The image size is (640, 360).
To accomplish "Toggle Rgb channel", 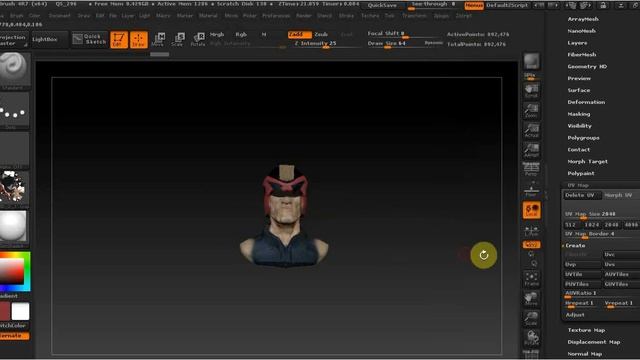I will coord(241,35).
